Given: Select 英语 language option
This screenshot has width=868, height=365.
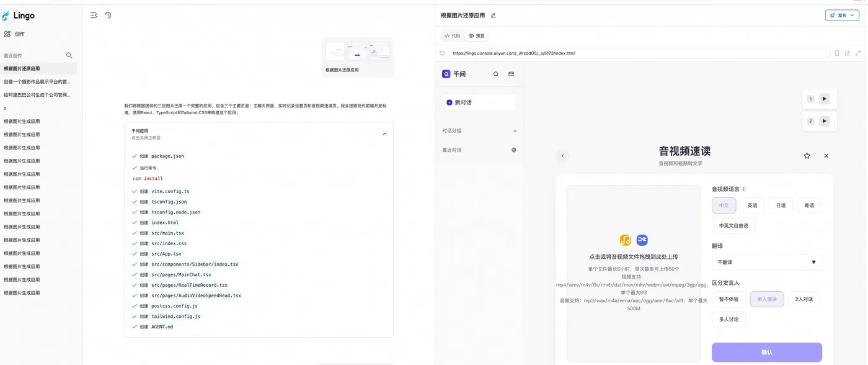Looking at the screenshot, I should click(x=752, y=205).
